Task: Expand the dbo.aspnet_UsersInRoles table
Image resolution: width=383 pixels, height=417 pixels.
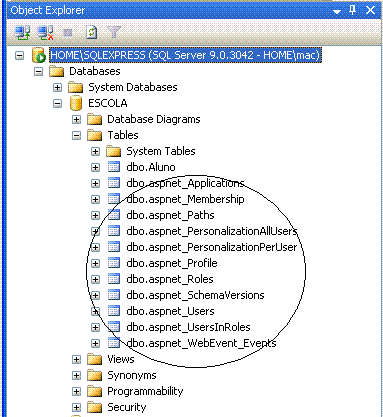Action: (x=96, y=327)
